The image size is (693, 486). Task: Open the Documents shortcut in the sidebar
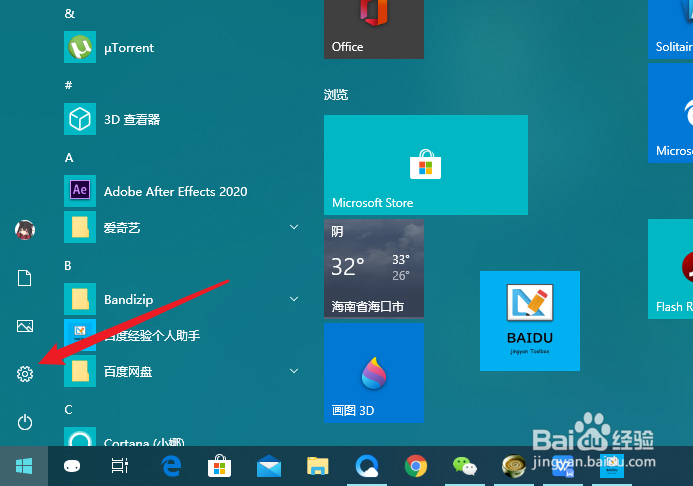[x=24, y=278]
